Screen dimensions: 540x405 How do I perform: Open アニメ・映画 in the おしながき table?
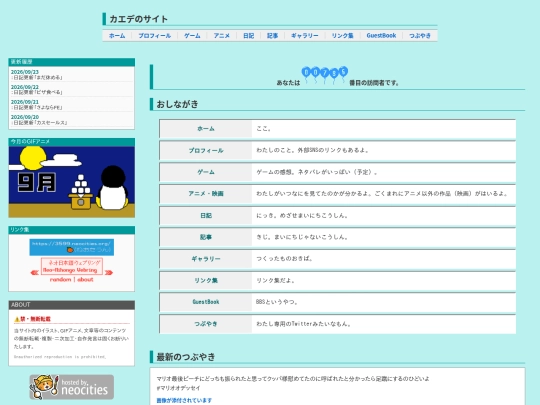coord(206,194)
